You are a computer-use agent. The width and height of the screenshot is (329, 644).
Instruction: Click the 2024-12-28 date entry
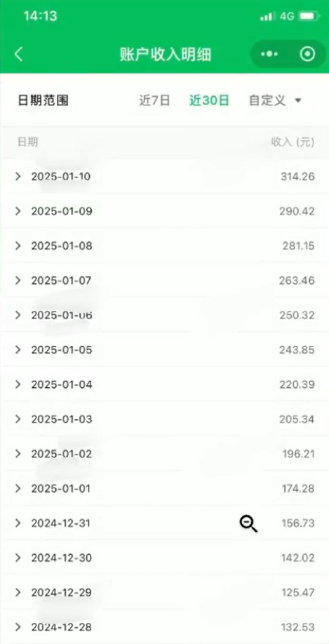(61, 627)
